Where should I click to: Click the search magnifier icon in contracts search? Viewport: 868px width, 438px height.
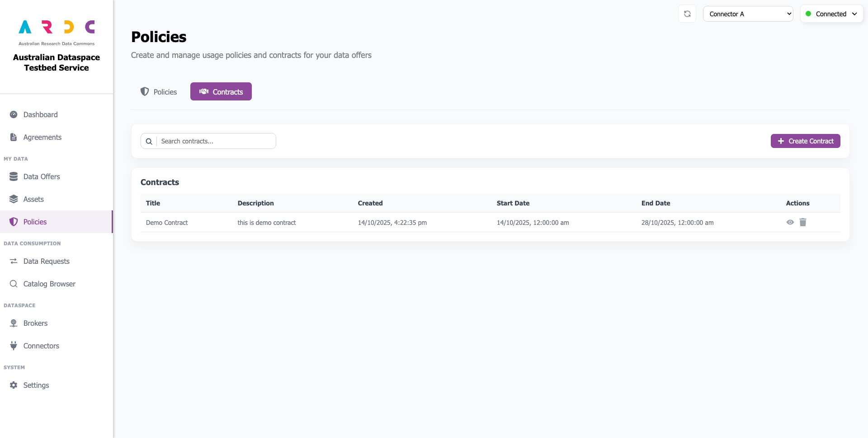click(x=149, y=141)
